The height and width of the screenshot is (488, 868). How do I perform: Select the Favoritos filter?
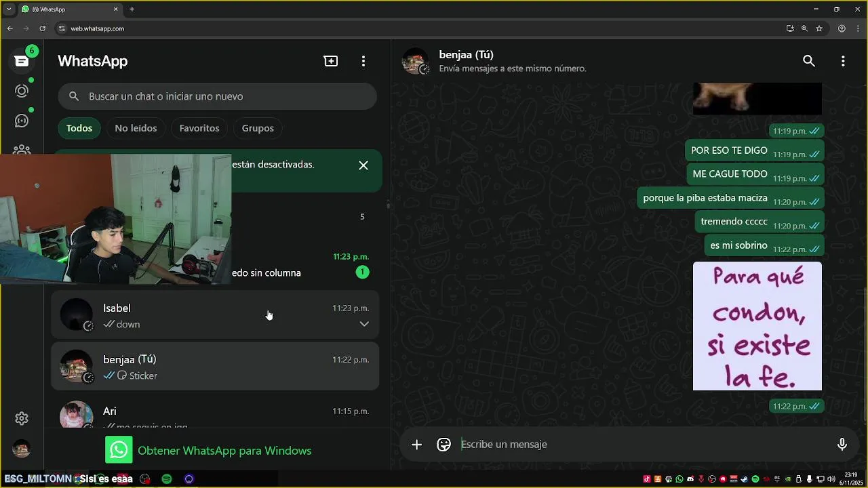[x=199, y=128]
